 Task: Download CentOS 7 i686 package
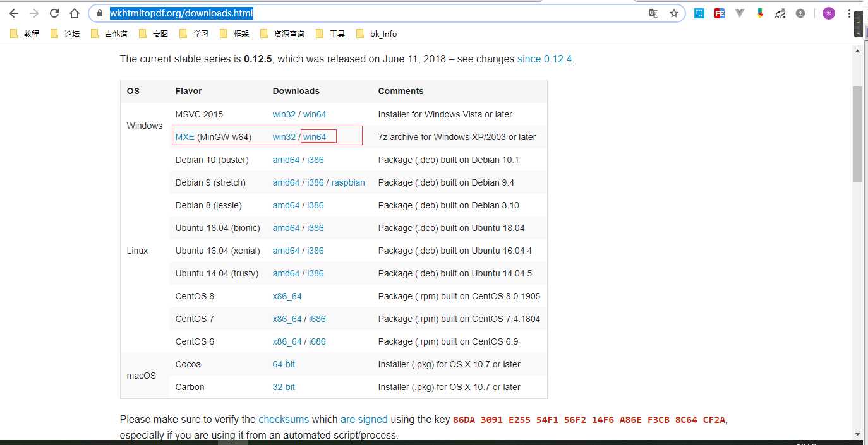(317, 319)
